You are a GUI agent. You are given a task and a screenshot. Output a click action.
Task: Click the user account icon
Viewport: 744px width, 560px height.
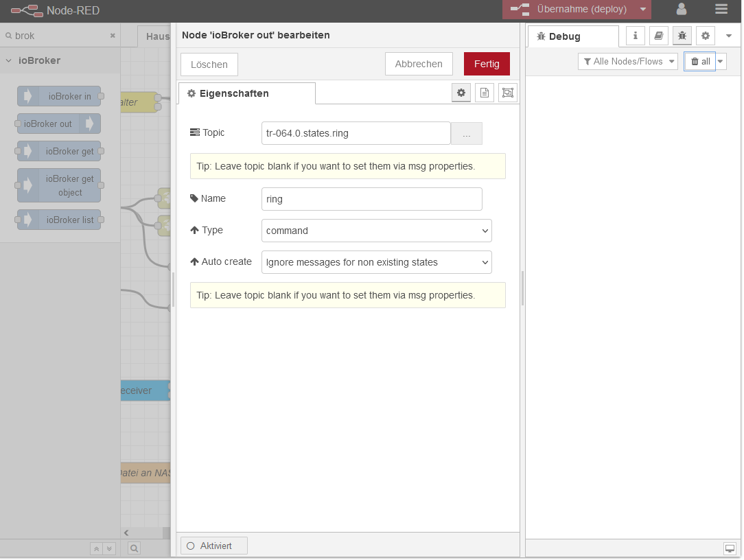(x=682, y=10)
